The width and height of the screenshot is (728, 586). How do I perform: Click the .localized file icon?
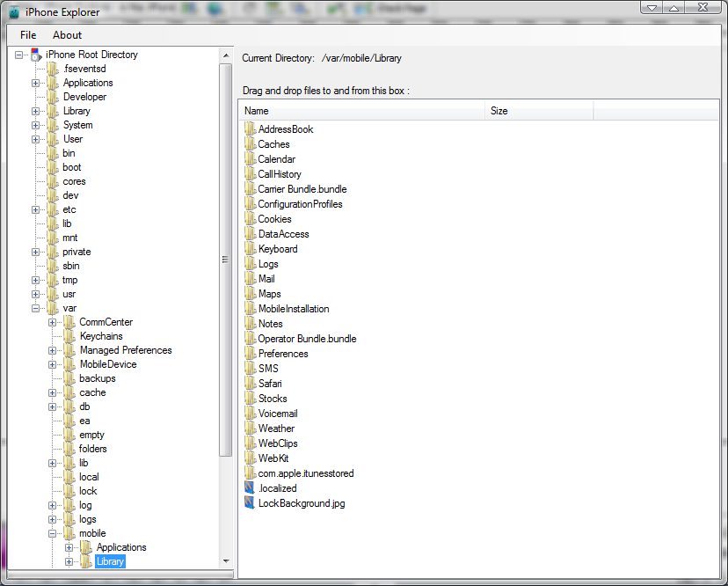[250, 487]
